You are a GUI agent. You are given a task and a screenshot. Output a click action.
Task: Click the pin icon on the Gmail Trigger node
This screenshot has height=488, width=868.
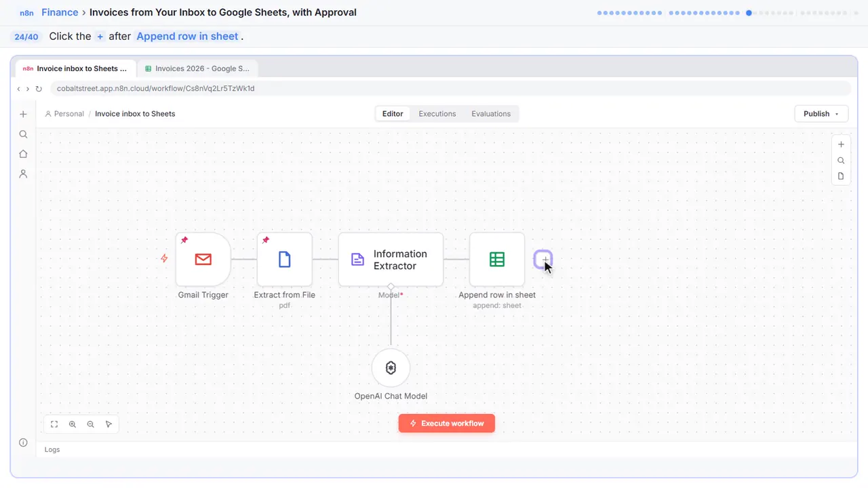tap(184, 240)
